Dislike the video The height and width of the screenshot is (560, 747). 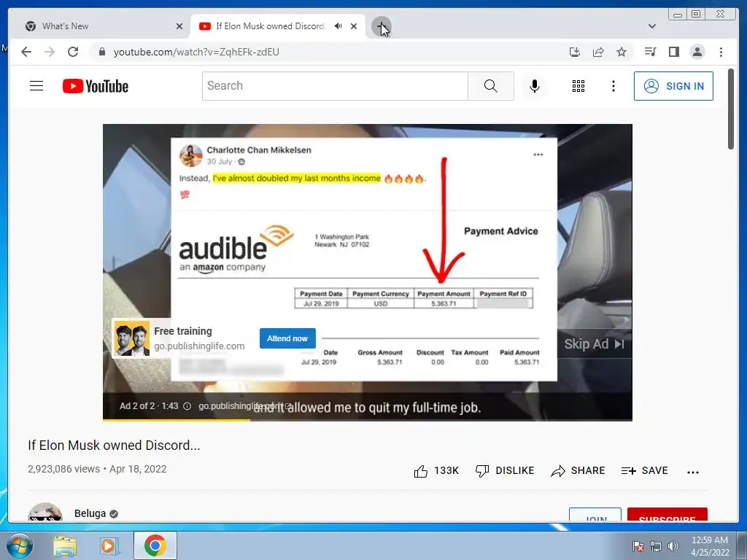(505, 471)
